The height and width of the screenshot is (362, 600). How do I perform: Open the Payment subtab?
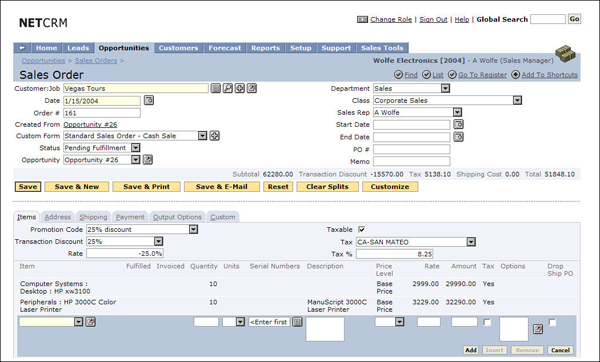coord(130,217)
